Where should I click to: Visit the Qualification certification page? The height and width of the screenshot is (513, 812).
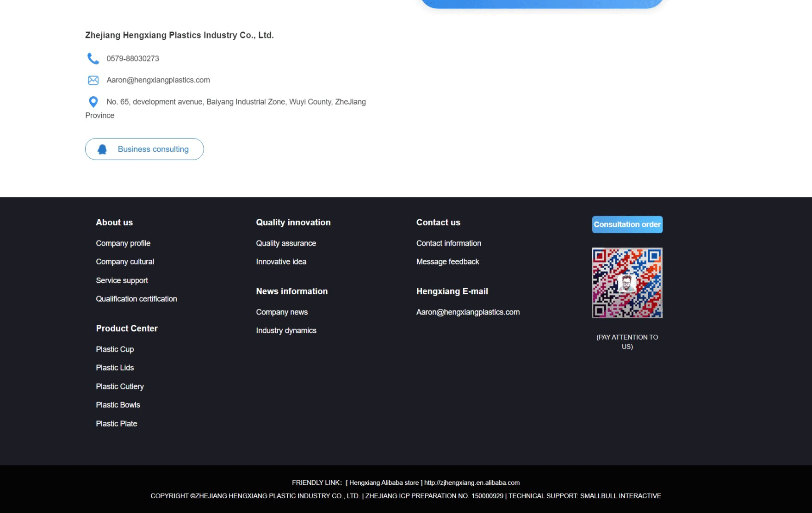(x=136, y=299)
